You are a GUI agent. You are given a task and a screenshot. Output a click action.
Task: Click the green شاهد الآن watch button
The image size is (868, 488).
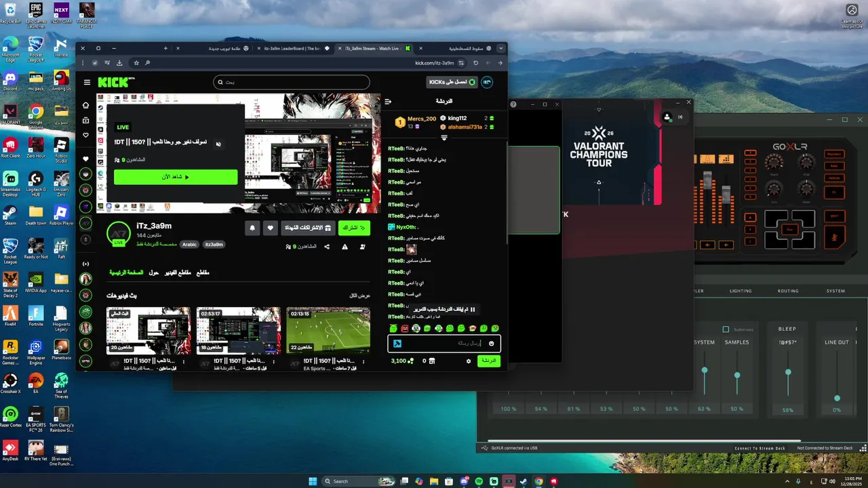pos(176,177)
